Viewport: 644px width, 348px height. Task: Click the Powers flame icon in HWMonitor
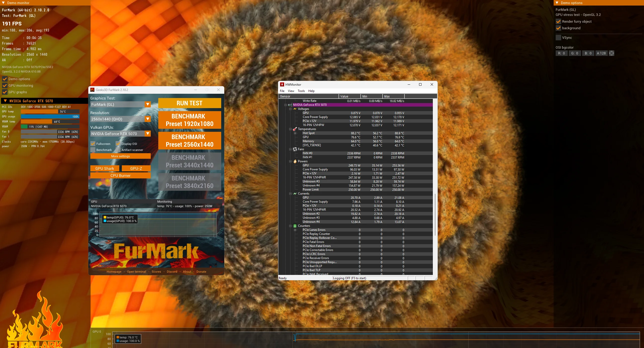[x=295, y=161]
